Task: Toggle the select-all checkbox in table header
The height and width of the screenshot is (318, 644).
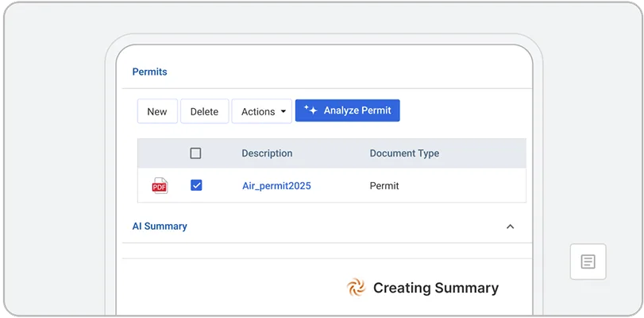Action: [195, 153]
